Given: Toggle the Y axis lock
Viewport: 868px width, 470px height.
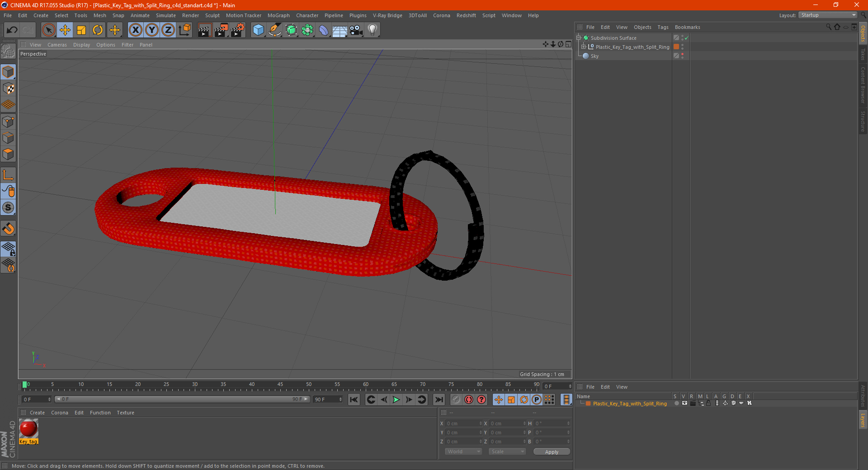Looking at the screenshot, I should coord(151,30).
